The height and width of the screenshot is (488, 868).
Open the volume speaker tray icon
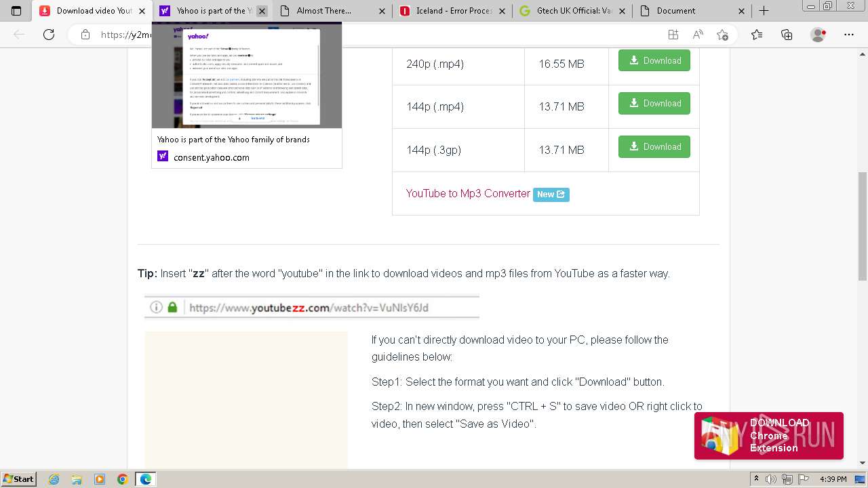pos(771,479)
